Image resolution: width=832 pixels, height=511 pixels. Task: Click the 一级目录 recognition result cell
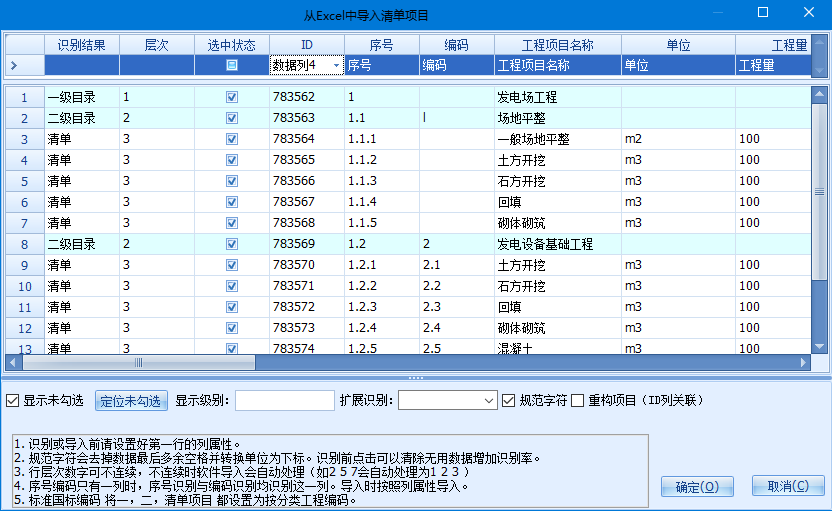tap(82, 97)
